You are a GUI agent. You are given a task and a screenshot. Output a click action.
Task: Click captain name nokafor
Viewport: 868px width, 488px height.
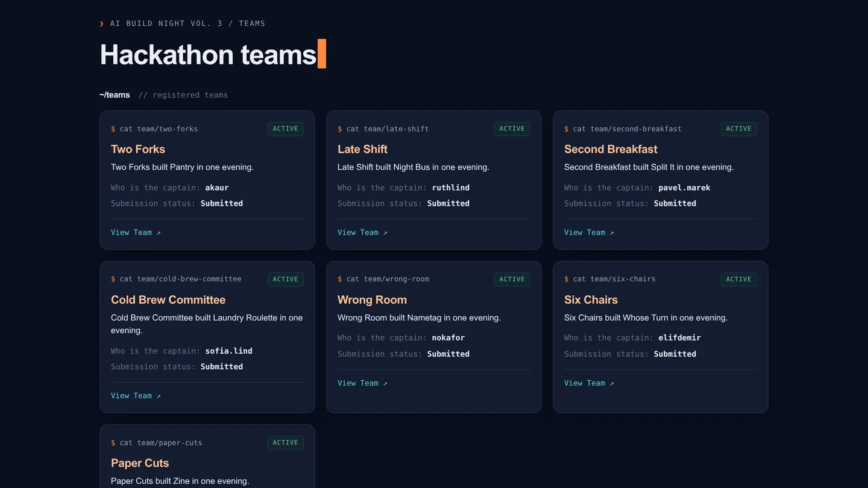448,338
